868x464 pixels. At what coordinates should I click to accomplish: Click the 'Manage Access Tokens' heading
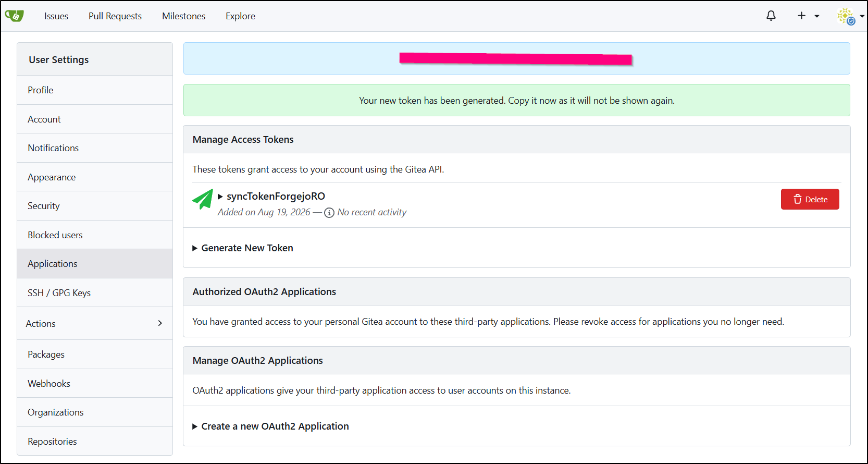(x=243, y=140)
